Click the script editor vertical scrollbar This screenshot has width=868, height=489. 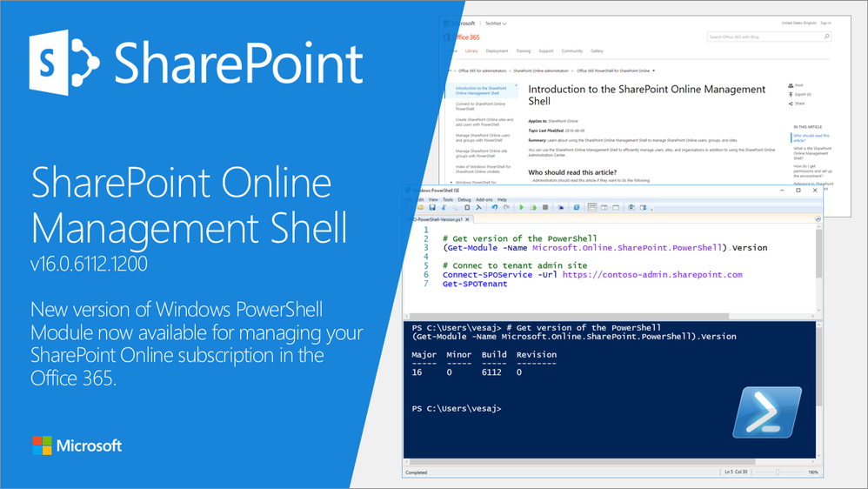tap(818, 269)
